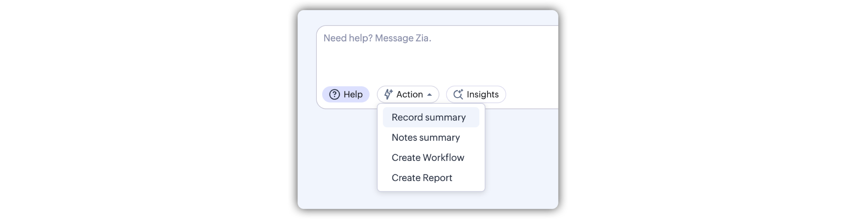Click the 'Need help? Message Zia.' placeholder text

tap(377, 38)
